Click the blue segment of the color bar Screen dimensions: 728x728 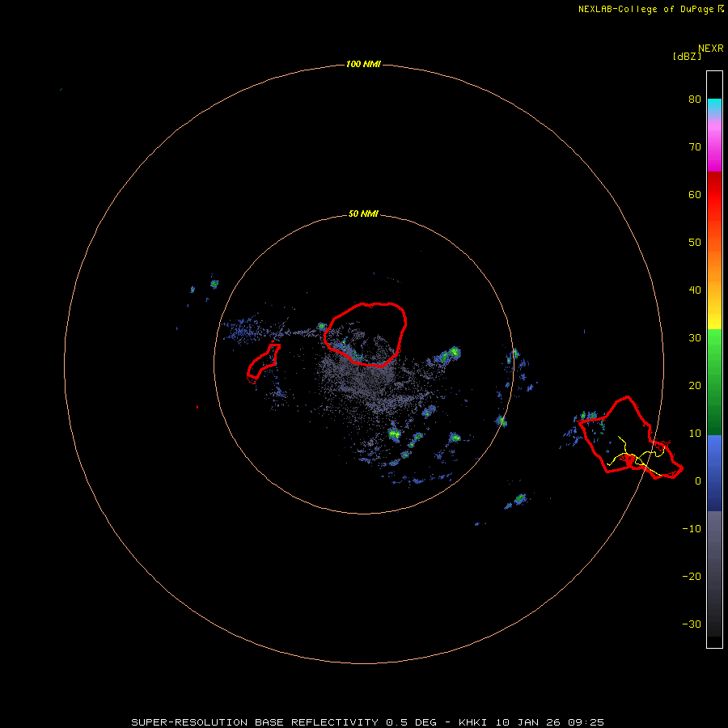click(714, 472)
